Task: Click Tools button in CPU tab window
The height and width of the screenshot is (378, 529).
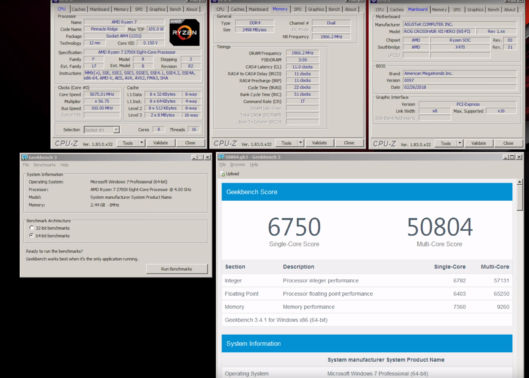Action: (128, 143)
